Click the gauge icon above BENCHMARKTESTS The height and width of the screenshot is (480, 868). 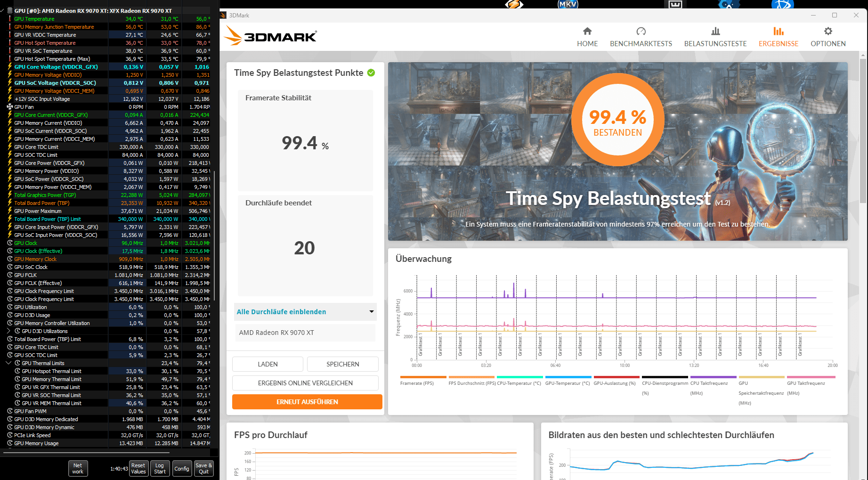(641, 31)
